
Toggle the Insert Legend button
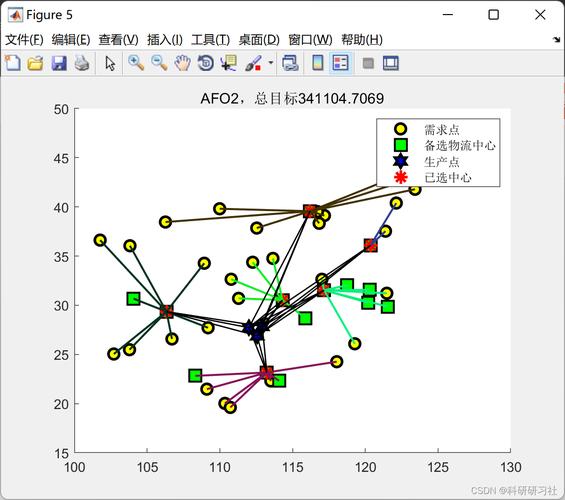(341, 63)
